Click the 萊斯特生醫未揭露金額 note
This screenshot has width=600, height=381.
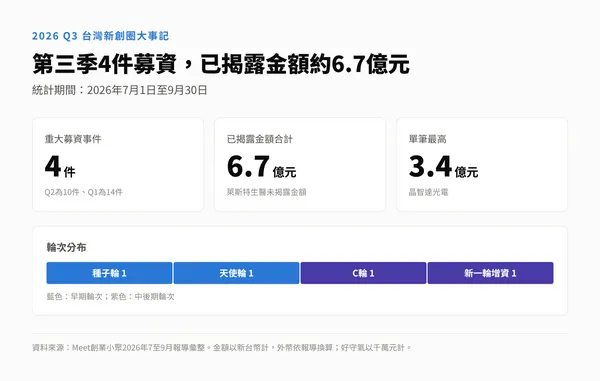point(266,192)
